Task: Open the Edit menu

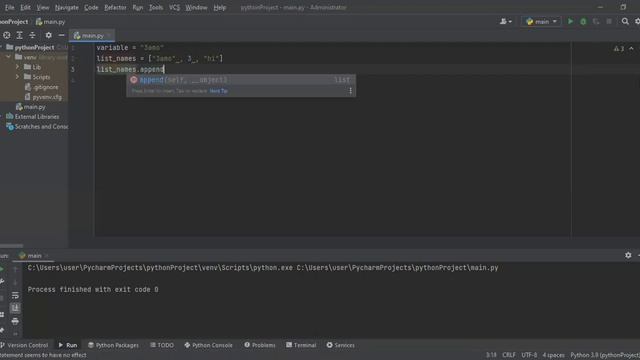Action: click(25, 7)
